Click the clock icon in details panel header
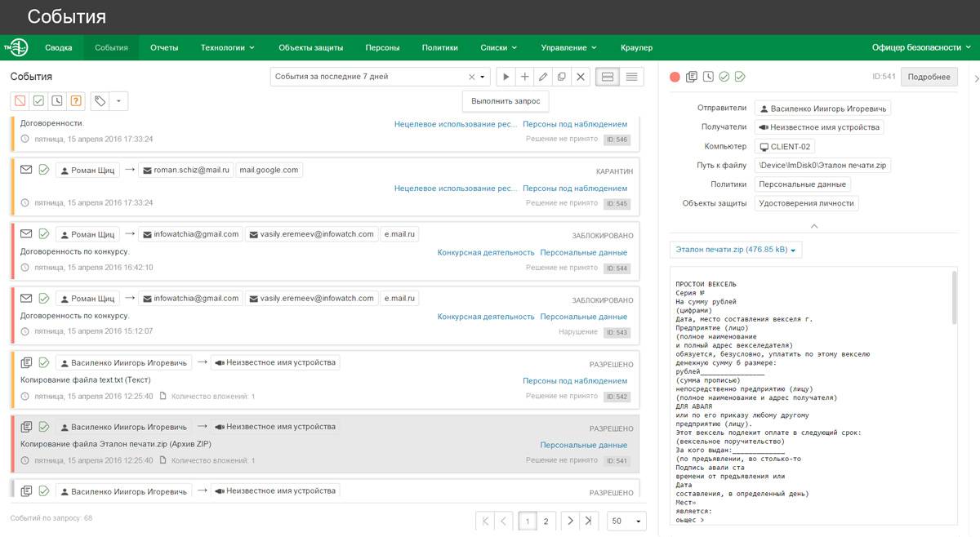The width and height of the screenshot is (980, 537). click(x=708, y=77)
